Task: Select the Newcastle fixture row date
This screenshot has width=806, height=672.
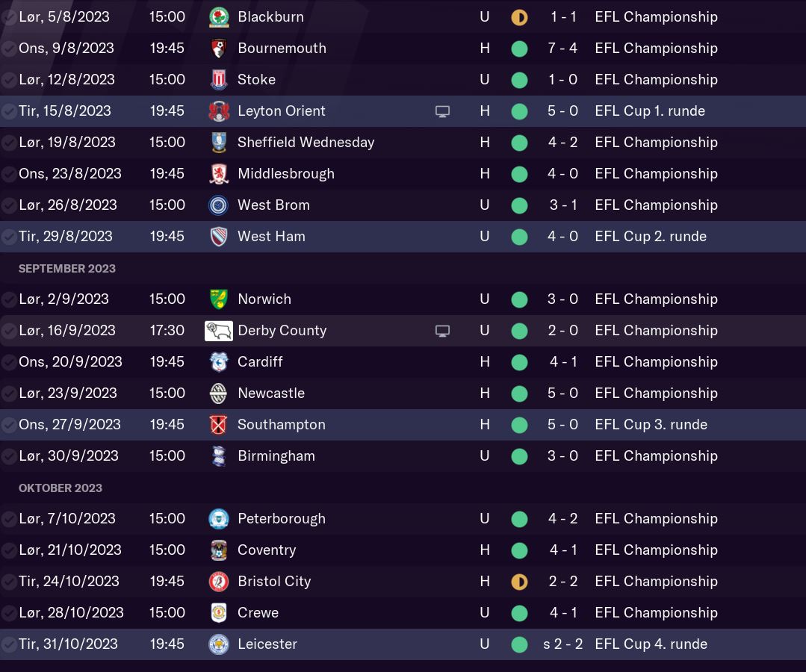Action: click(68, 393)
